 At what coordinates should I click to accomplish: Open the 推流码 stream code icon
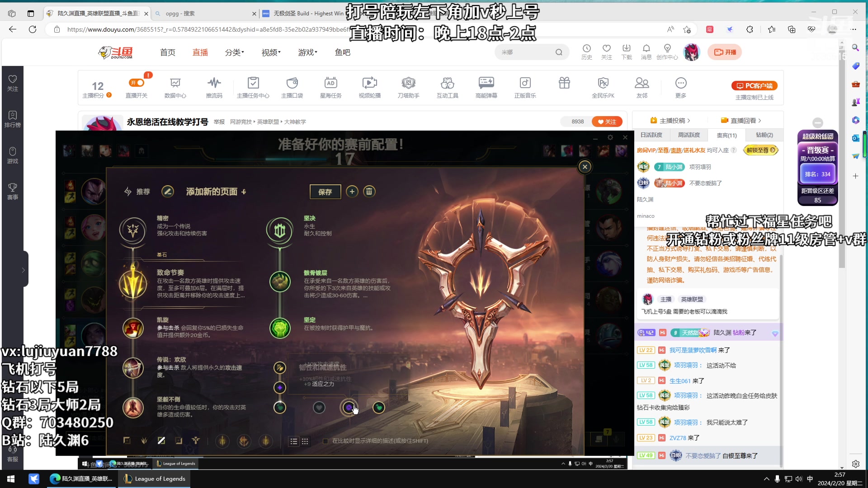point(214,87)
